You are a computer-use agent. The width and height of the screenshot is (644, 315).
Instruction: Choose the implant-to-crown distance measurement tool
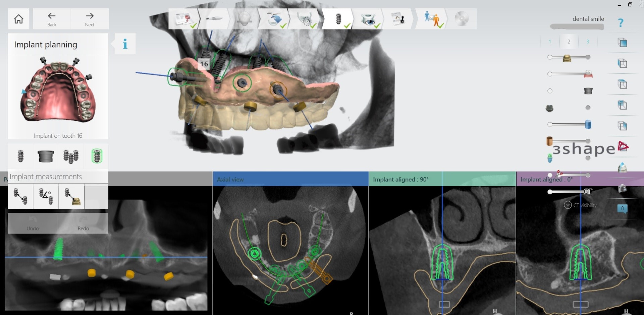71,196
